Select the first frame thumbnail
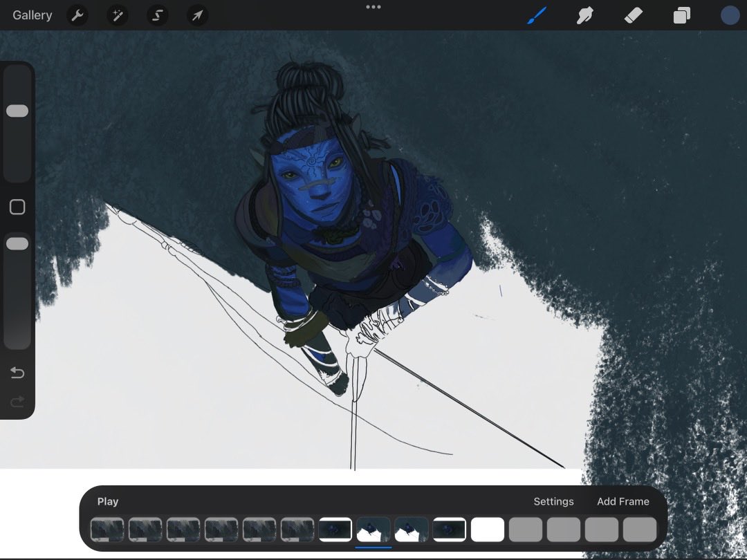 tap(107, 530)
